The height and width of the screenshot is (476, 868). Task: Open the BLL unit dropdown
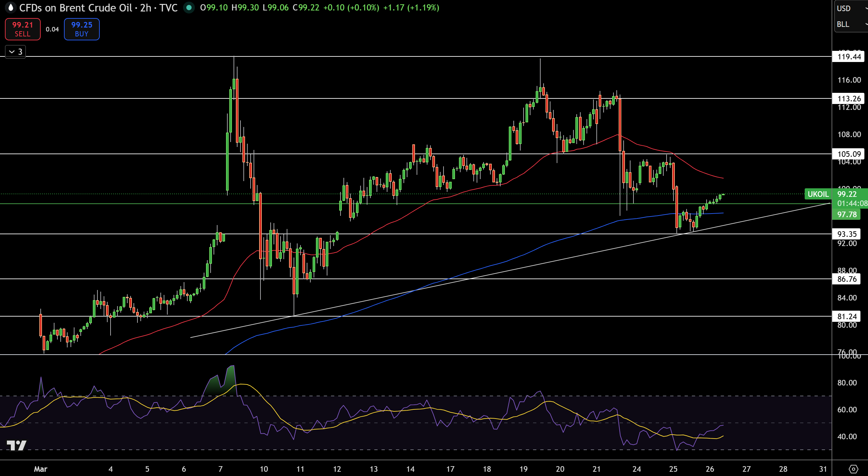[x=851, y=24]
